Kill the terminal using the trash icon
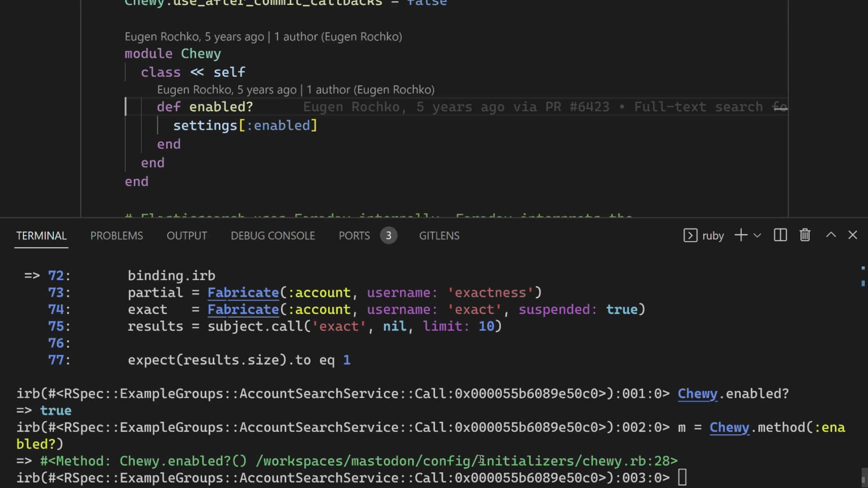Viewport: 868px width, 488px height. pyautogui.click(x=805, y=235)
